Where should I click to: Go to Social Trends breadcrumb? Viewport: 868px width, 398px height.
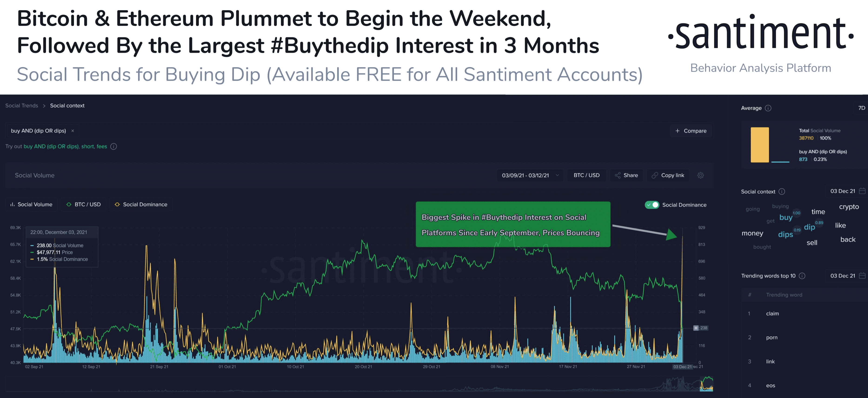(22, 106)
